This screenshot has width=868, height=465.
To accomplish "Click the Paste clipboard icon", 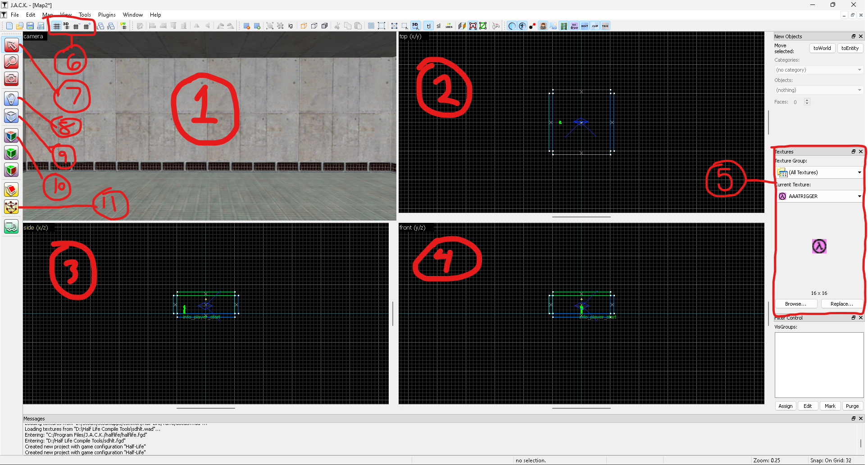I will coord(358,26).
